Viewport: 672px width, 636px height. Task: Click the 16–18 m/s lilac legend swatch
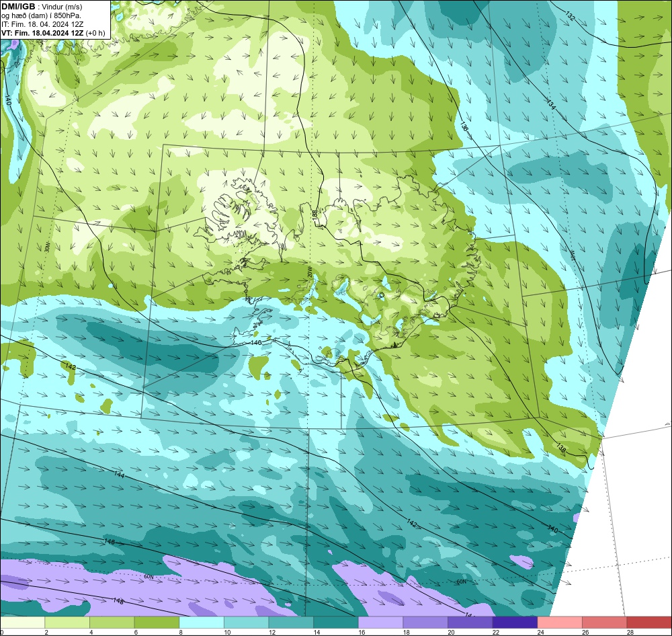point(380,623)
